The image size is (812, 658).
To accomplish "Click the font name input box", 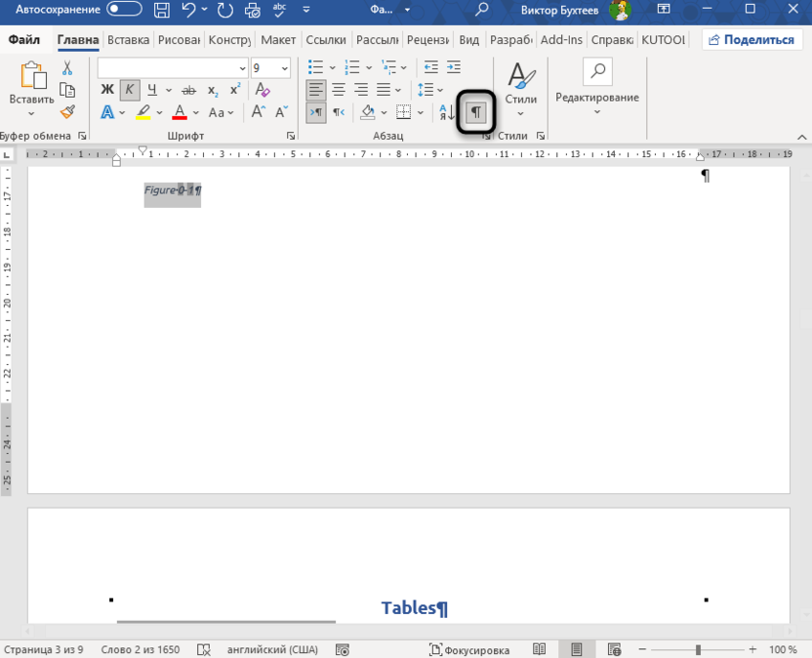I will [x=166, y=68].
